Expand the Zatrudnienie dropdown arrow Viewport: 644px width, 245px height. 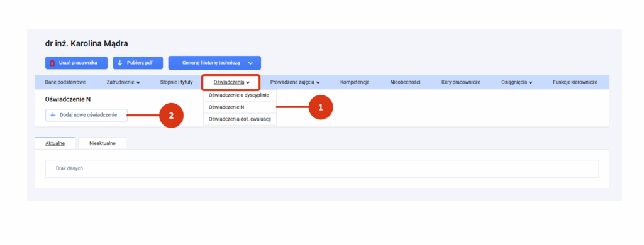pyautogui.click(x=138, y=82)
